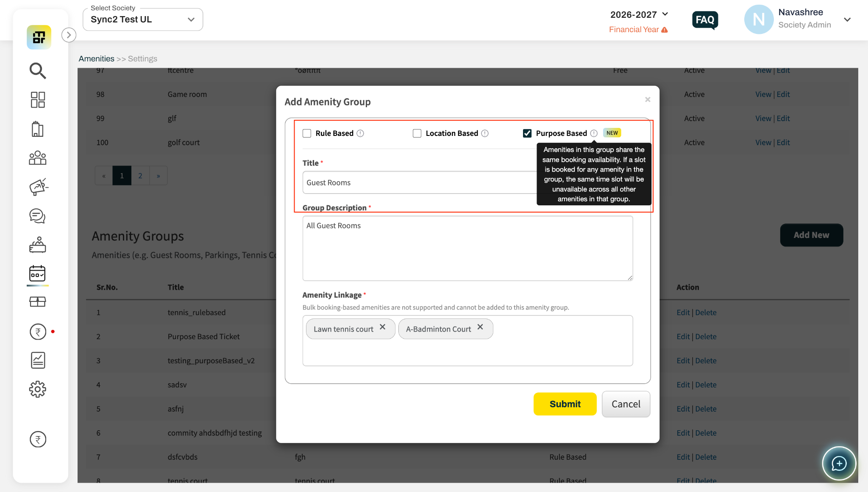Image resolution: width=868 pixels, height=492 pixels.
Task: Delete the tennis_rulebased group
Action: (x=706, y=312)
